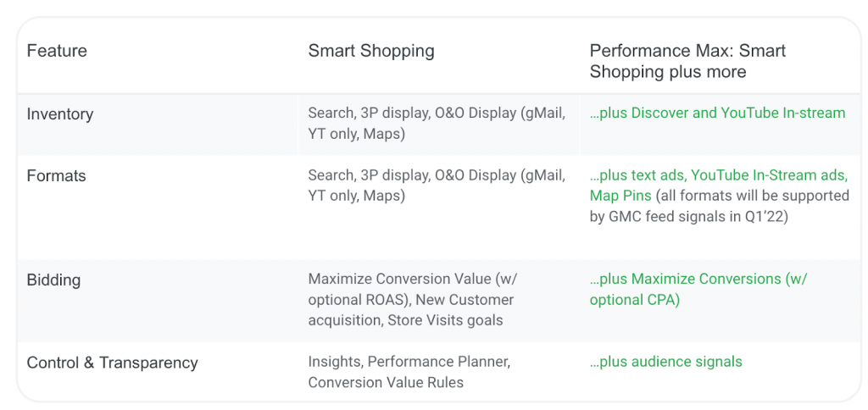Click the Control & Transparency row label
Viewport: 868px width, 410px height.
coord(112,363)
